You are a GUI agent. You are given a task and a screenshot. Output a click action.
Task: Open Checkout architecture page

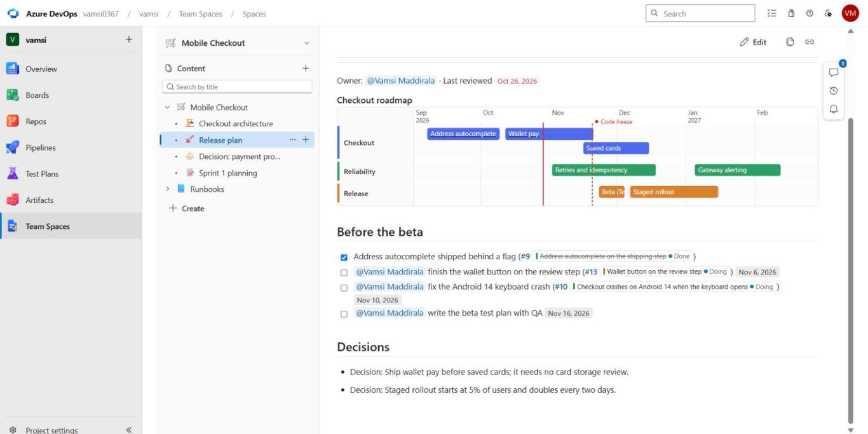click(x=236, y=123)
